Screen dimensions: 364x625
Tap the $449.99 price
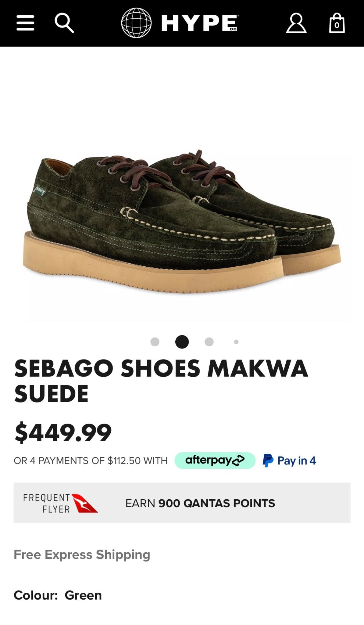[x=63, y=432]
